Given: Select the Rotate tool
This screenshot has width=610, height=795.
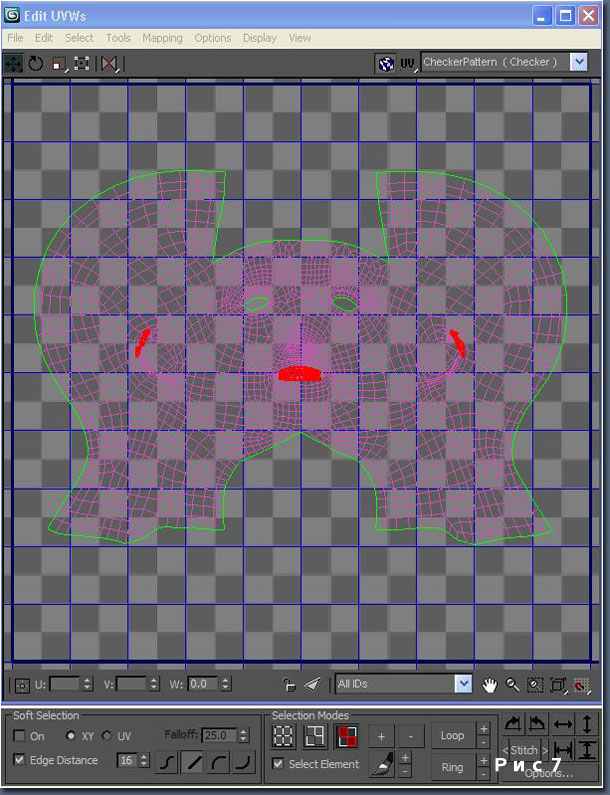Looking at the screenshot, I should click(36, 63).
